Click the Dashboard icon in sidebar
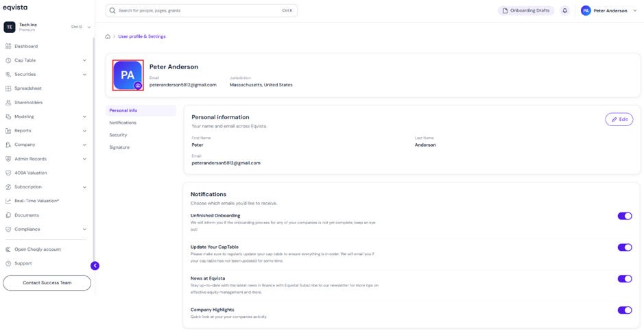644x331 pixels. 8,47
